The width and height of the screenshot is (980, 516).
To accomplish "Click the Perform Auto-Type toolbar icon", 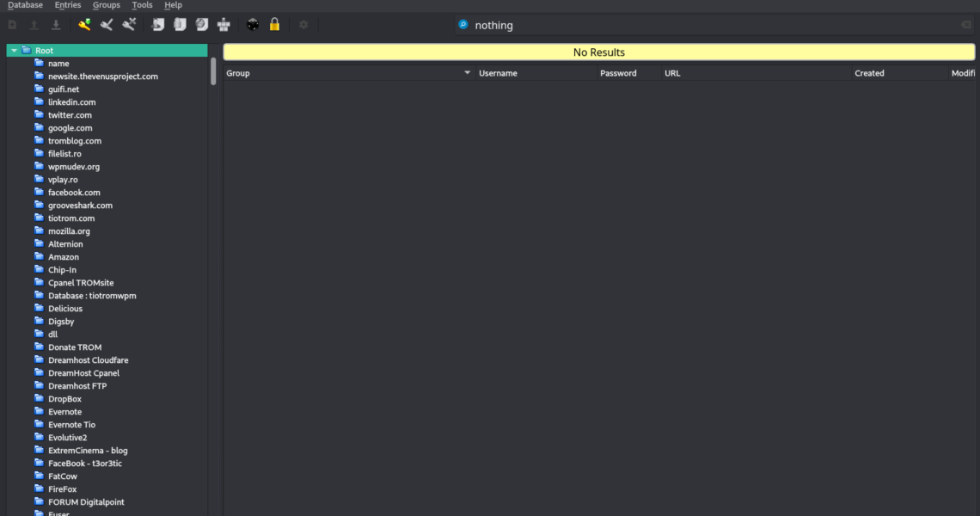I will [x=224, y=25].
